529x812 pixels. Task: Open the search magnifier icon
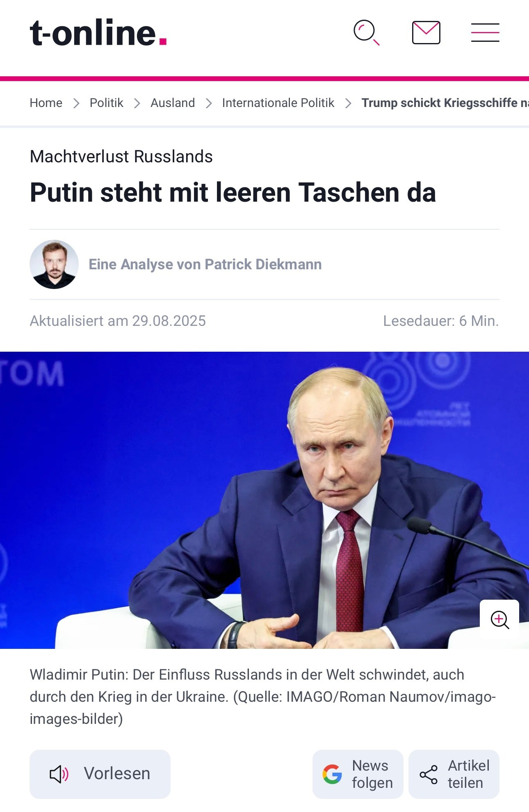[366, 33]
